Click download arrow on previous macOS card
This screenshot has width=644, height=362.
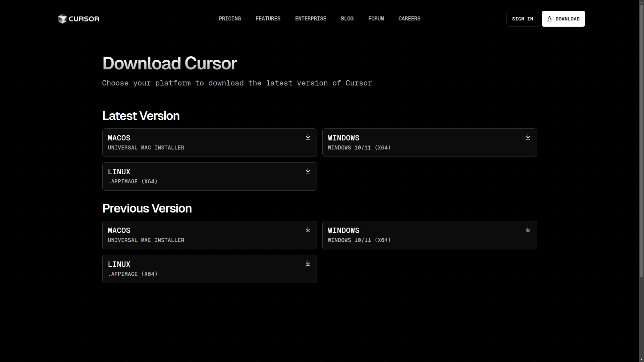click(308, 230)
